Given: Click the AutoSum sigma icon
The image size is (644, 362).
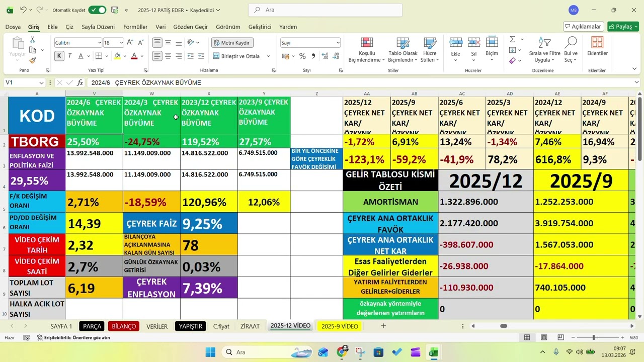Looking at the screenshot, I should click(x=512, y=39).
